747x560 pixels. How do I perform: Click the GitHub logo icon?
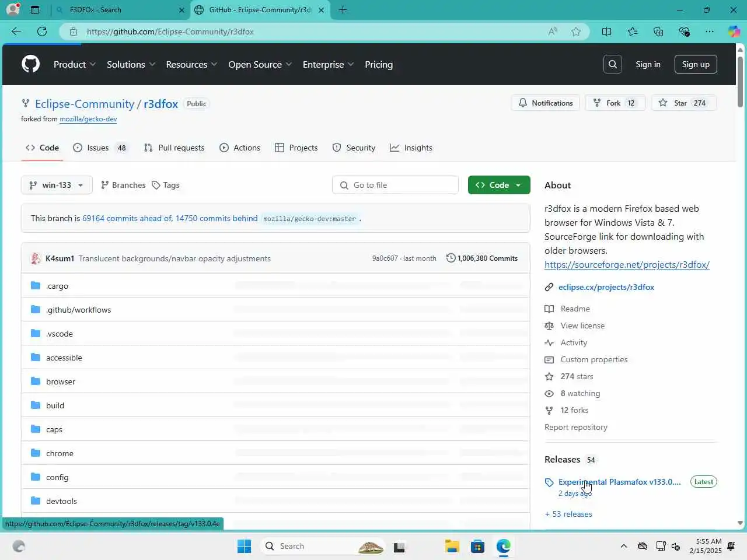(x=30, y=64)
